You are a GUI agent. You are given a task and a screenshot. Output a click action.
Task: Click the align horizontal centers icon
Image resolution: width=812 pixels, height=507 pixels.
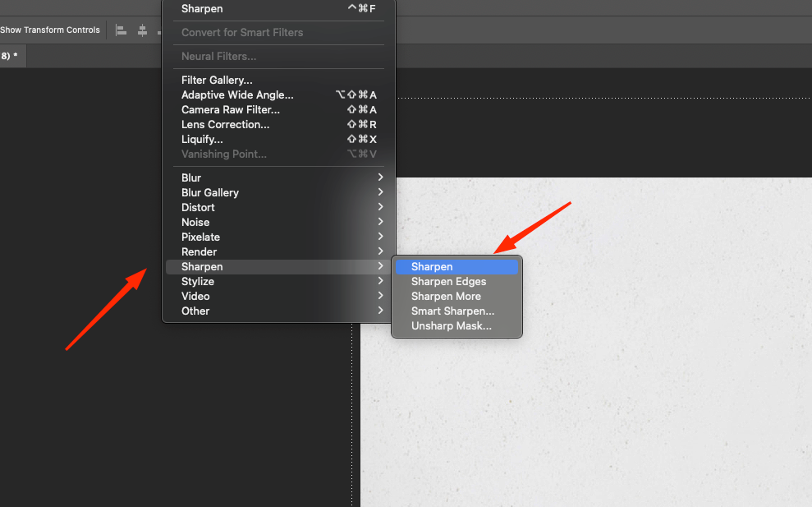coord(142,30)
